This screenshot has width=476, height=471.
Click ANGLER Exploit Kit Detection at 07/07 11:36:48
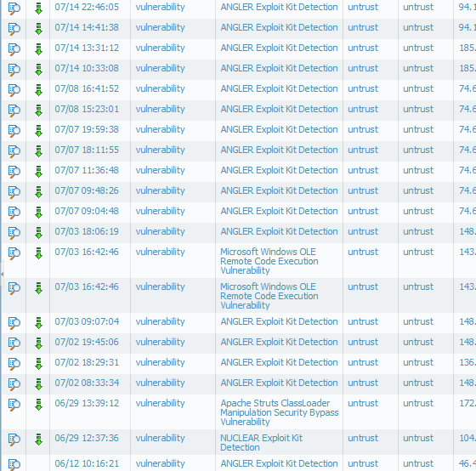point(279,170)
